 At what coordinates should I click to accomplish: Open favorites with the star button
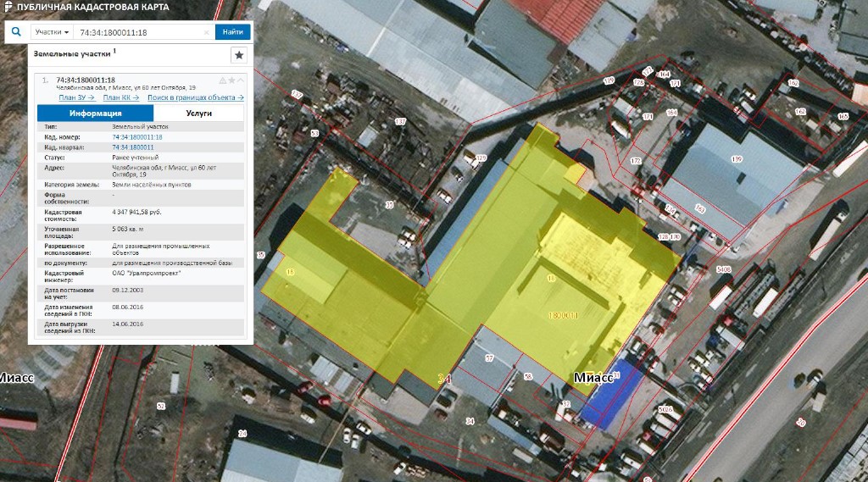click(x=239, y=55)
